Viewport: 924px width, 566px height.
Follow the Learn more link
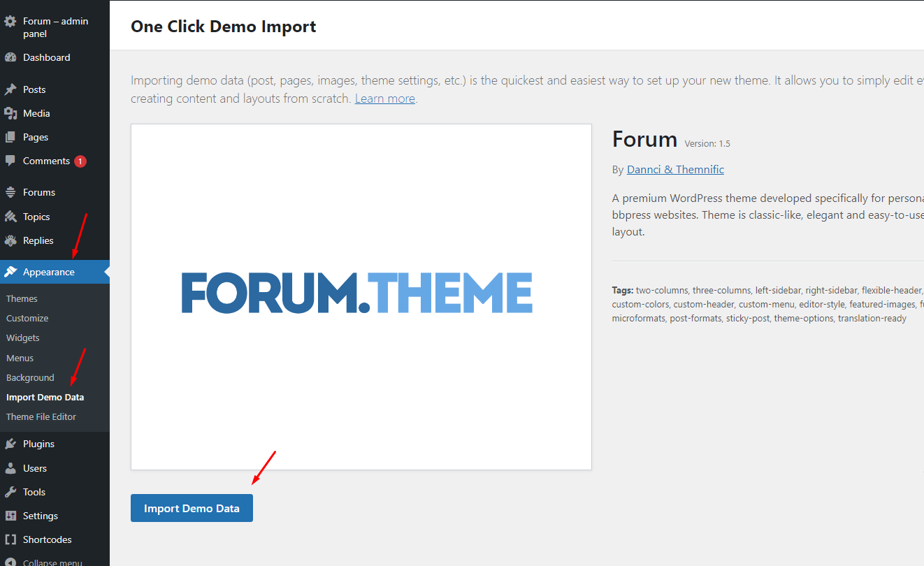point(384,99)
